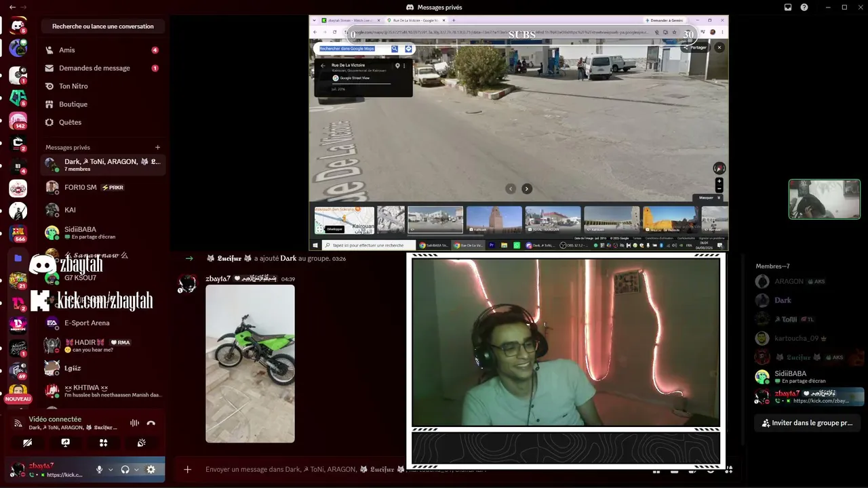Open Discord direct messages home icon
Image resolution: width=868 pixels, height=488 pixels.
point(18,26)
